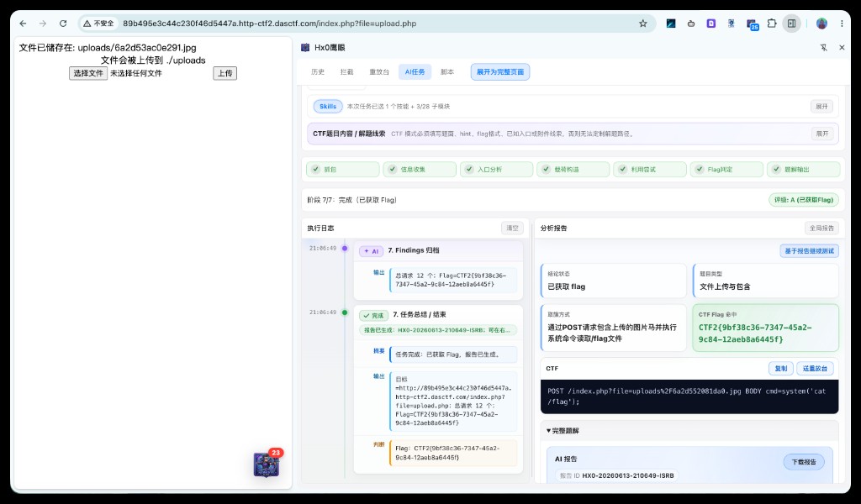Click the 判断 Flag output box

453,453
